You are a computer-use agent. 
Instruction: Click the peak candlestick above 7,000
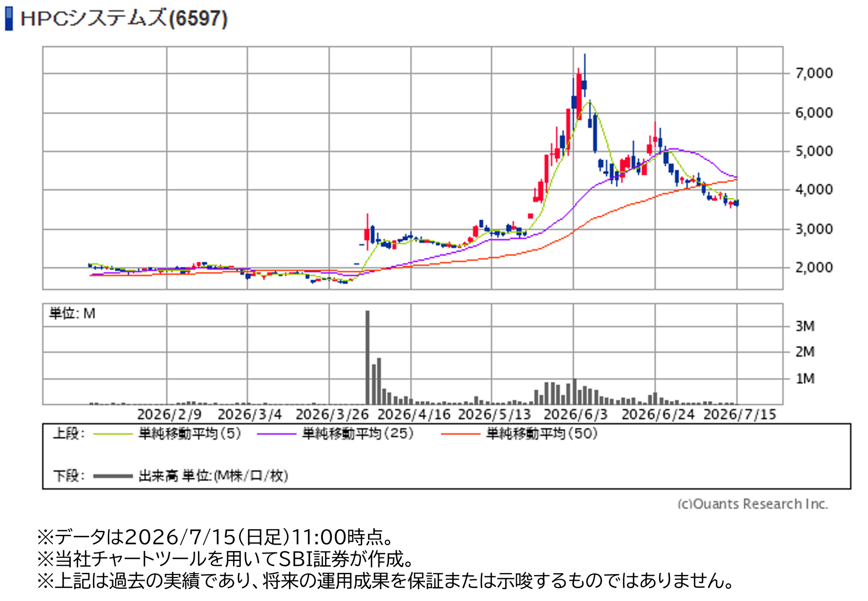[584, 75]
